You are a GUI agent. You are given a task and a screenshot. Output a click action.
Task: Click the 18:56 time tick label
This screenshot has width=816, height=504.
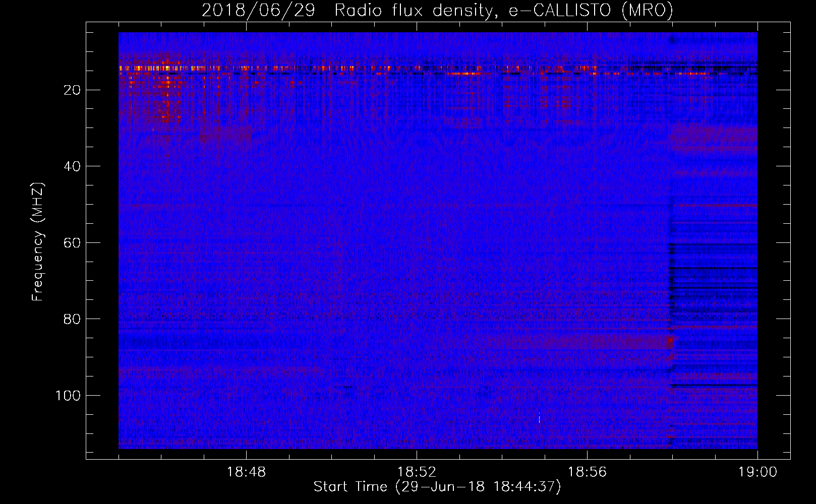[587, 472]
